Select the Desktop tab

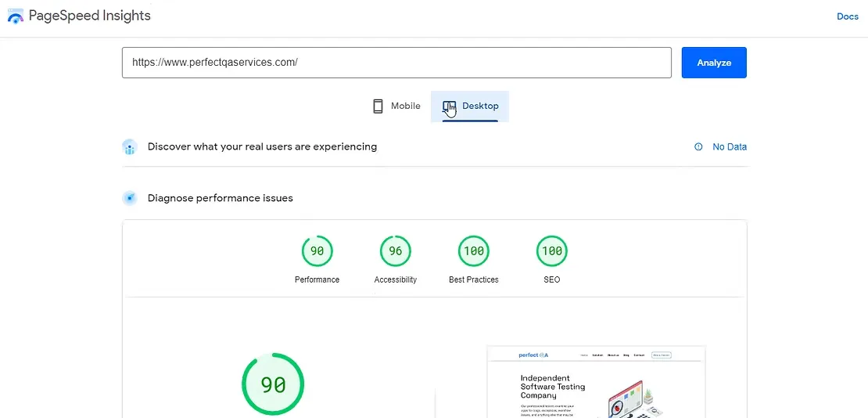[470, 106]
